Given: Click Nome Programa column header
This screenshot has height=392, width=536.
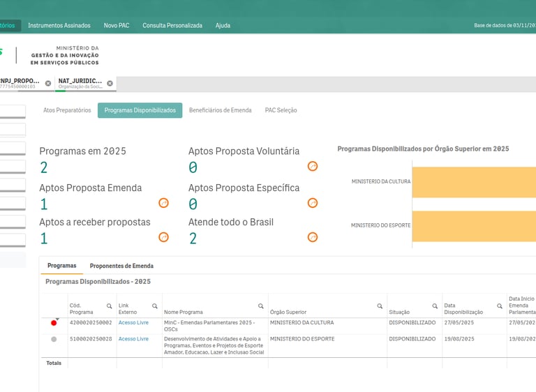Looking at the screenshot, I should pos(184,312).
